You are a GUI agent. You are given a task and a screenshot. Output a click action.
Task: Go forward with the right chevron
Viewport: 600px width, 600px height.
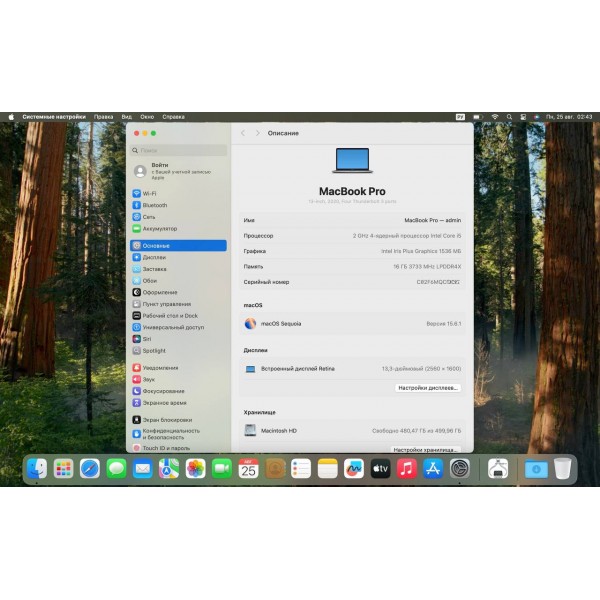pos(258,133)
